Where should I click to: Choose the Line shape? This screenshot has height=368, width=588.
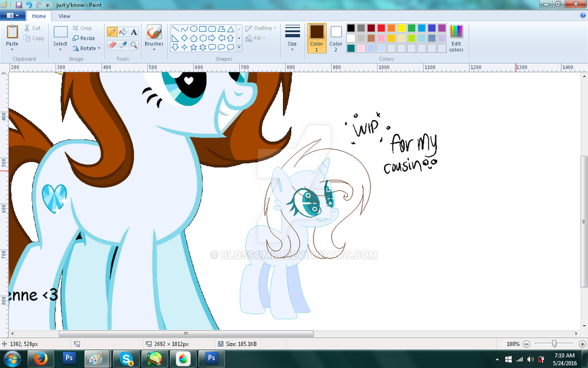pyautogui.click(x=175, y=29)
